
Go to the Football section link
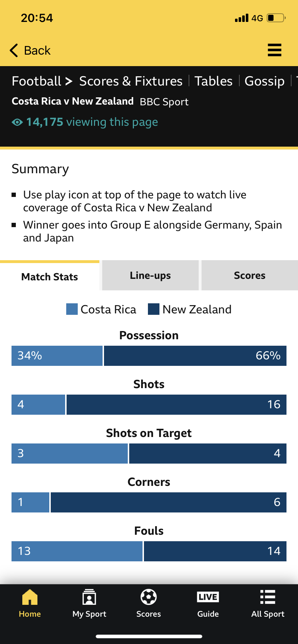click(x=36, y=81)
